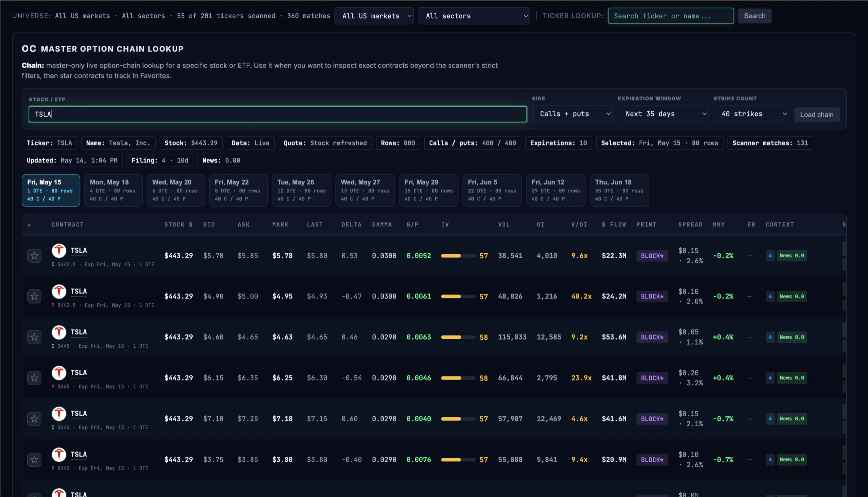Open the All sectors dropdown
The width and height of the screenshot is (868, 497).
[x=474, y=16]
